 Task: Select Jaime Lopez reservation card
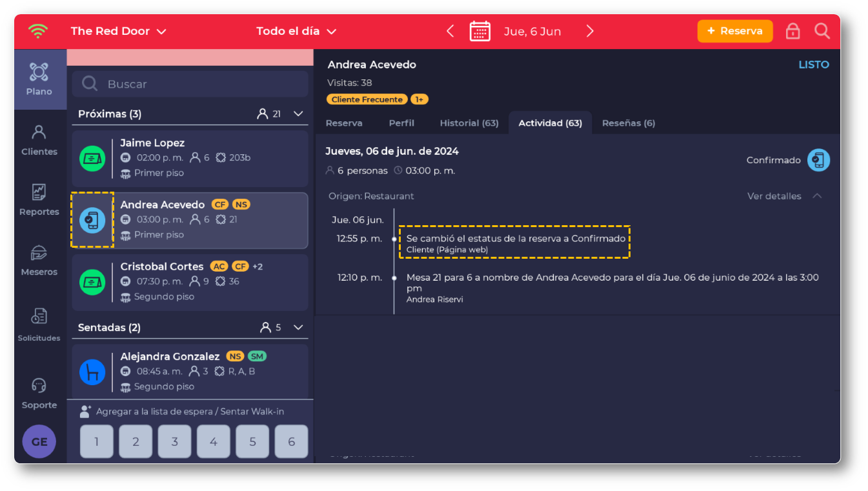tap(190, 159)
